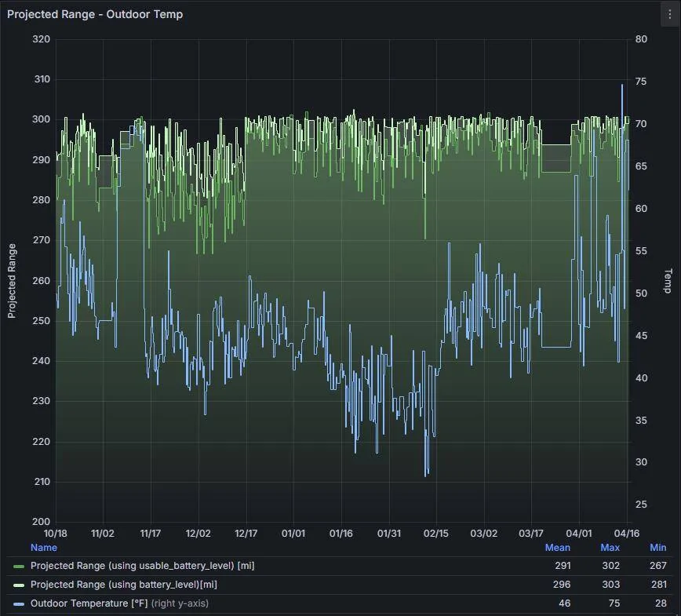
Task: Click min value 281 in legend
Action: coord(659,585)
